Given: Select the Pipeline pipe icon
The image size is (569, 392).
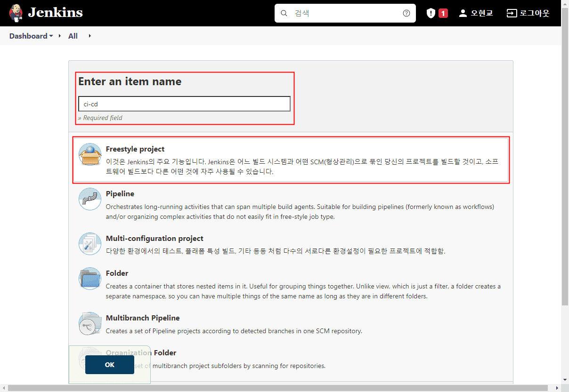Looking at the screenshot, I should point(90,199).
